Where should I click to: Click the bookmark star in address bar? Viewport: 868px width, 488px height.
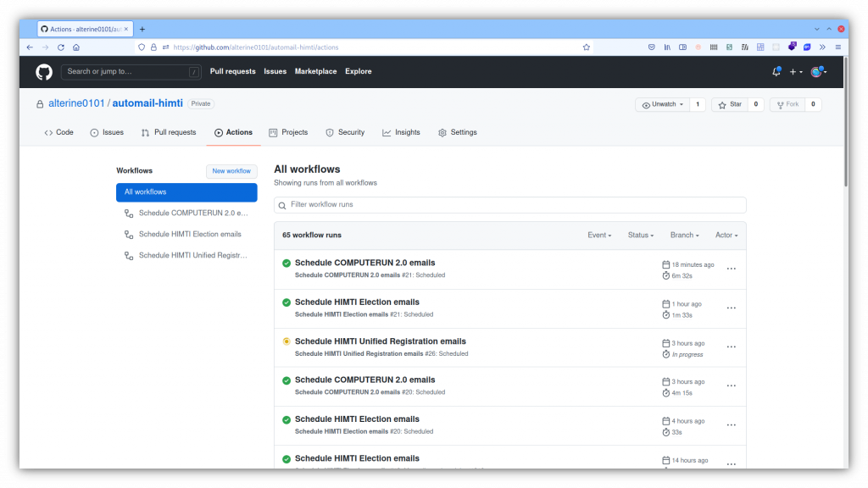click(586, 47)
